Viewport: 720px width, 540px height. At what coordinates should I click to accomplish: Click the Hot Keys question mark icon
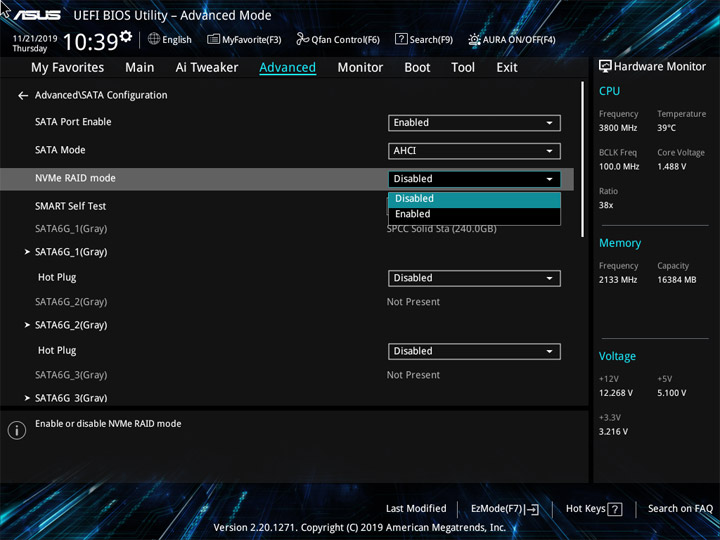pyautogui.click(x=614, y=509)
